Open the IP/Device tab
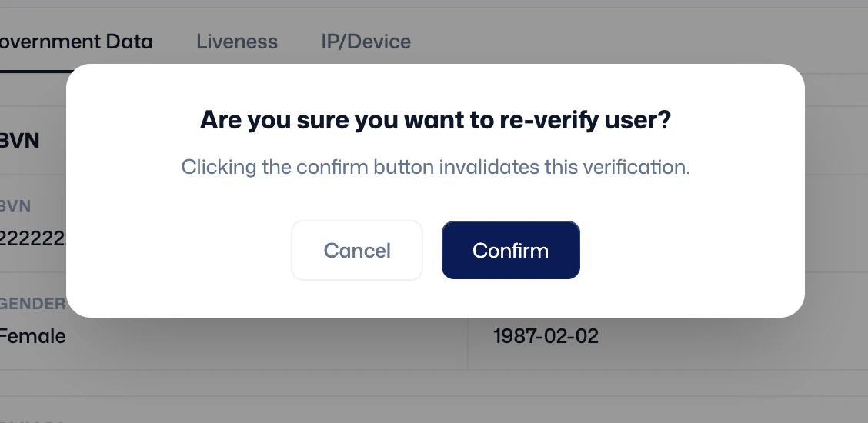 click(x=366, y=42)
